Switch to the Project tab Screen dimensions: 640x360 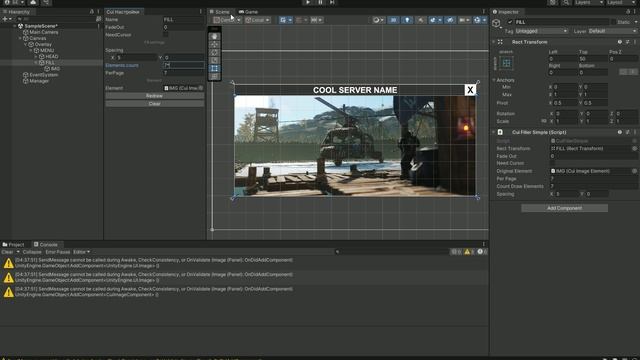tap(13, 244)
